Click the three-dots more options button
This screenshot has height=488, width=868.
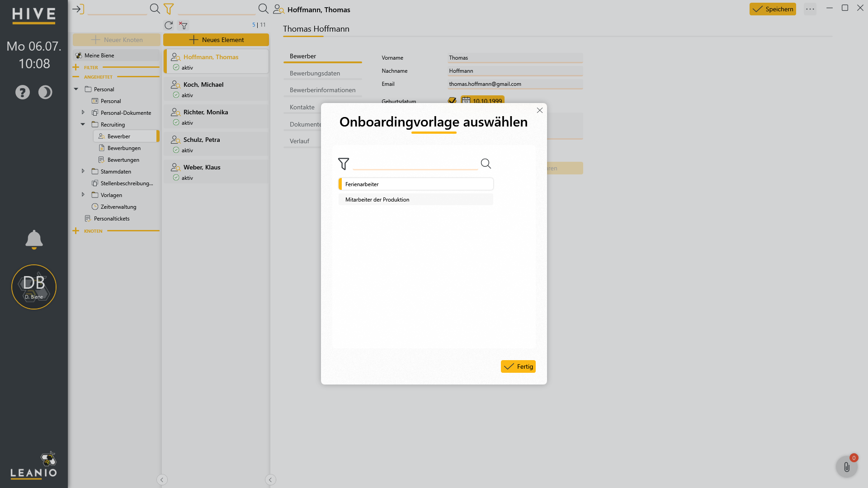coord(810,9)
